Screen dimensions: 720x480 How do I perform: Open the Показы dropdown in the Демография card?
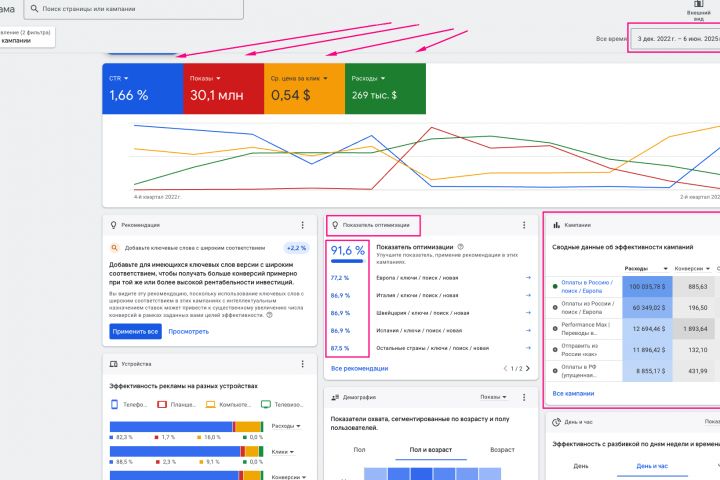point(494,397)
